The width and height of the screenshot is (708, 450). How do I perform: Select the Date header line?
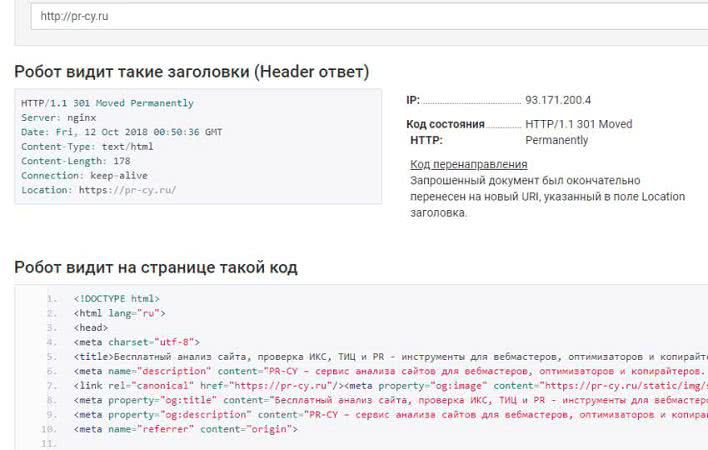(x=121, y=132)
